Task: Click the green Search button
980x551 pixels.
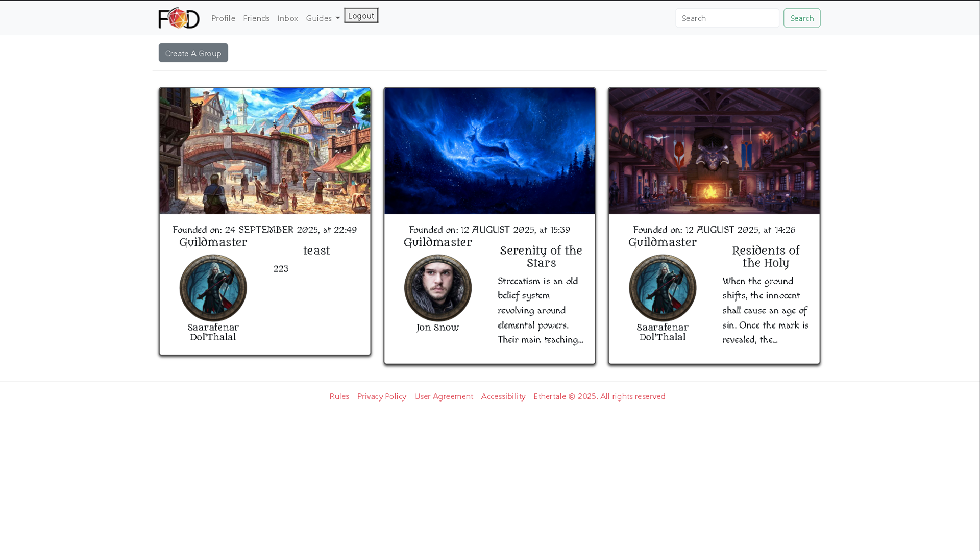Action: [x=801, y=18]
